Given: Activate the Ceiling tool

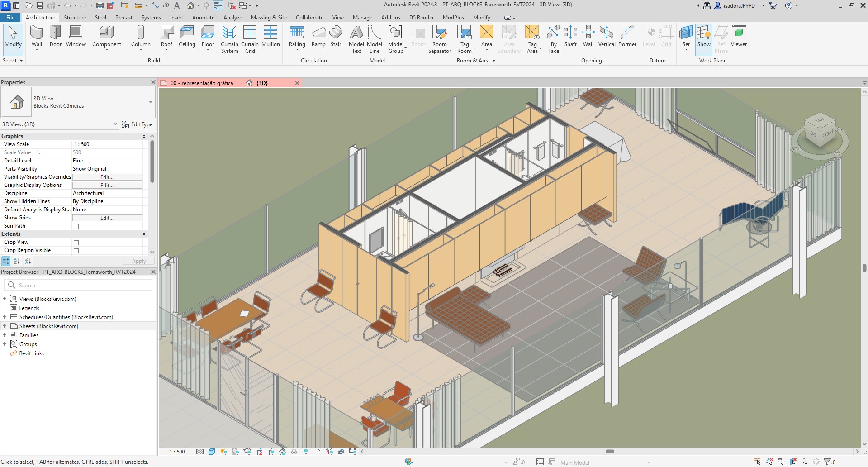Looking at the screenshot, I should click(187, 36).
